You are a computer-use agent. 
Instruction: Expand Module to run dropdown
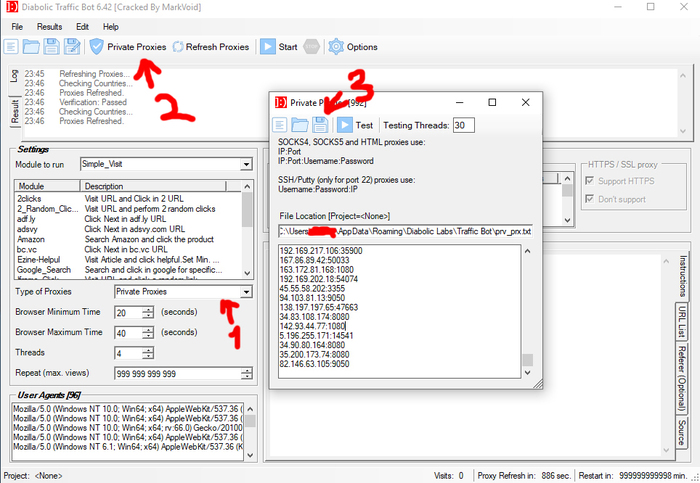click(x=246, y=164)
